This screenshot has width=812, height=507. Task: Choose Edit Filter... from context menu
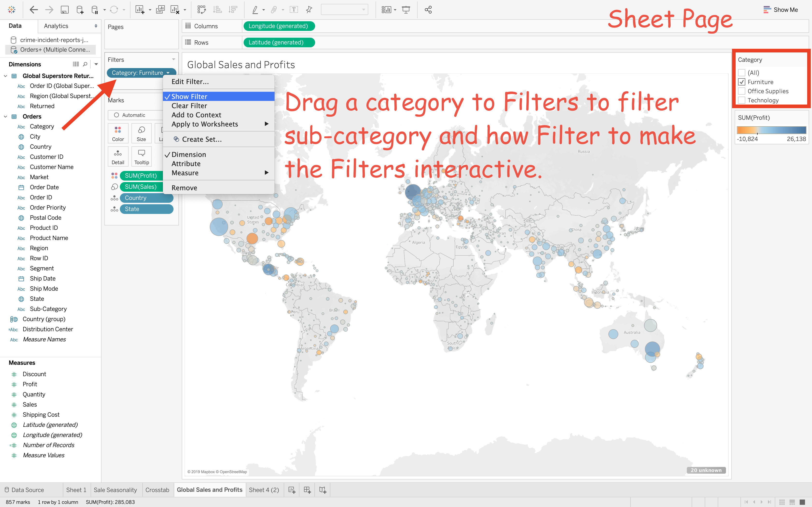(x=190, y=82)
